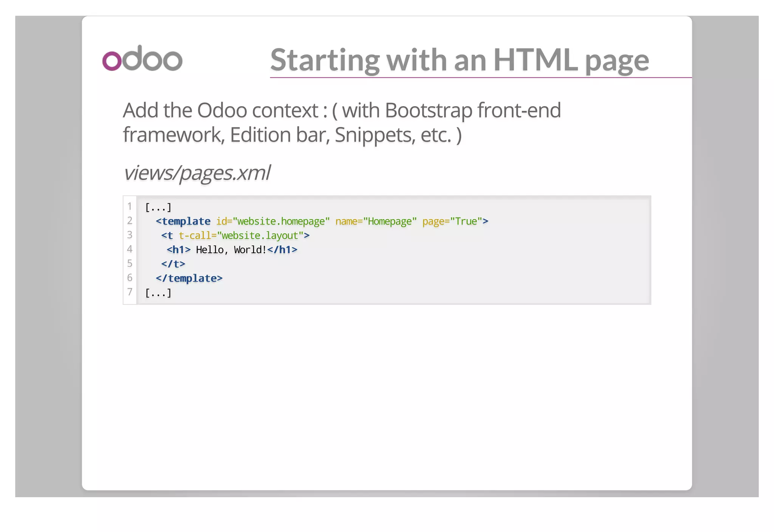Click line number 4 in the gutter
The height and width of the screenshot is (532, 774).
pyautogui.click(x=130, y=249)
